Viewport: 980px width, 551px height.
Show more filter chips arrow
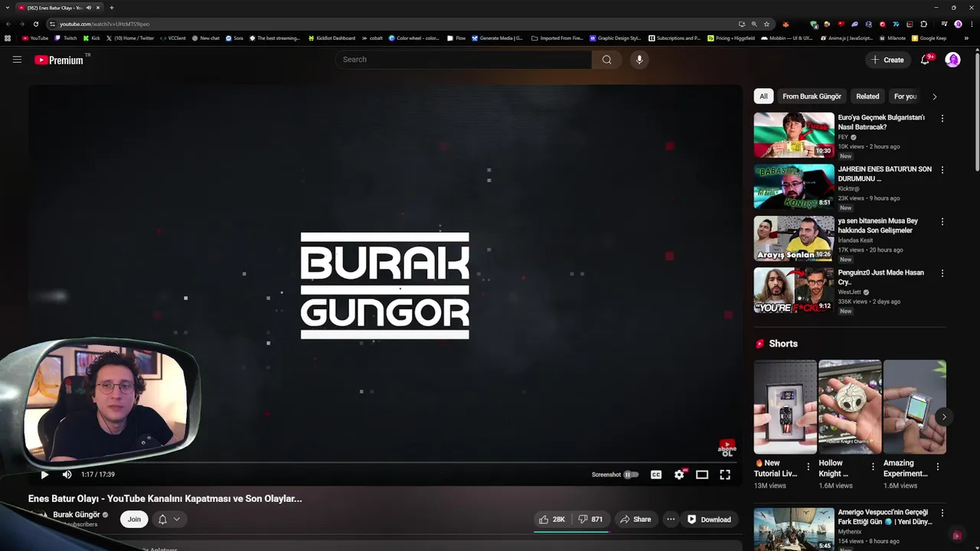[x=934, y=96]
